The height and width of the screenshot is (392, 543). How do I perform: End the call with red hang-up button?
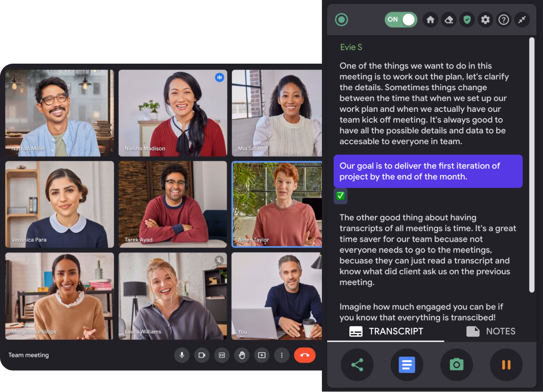tap(305, 355)
